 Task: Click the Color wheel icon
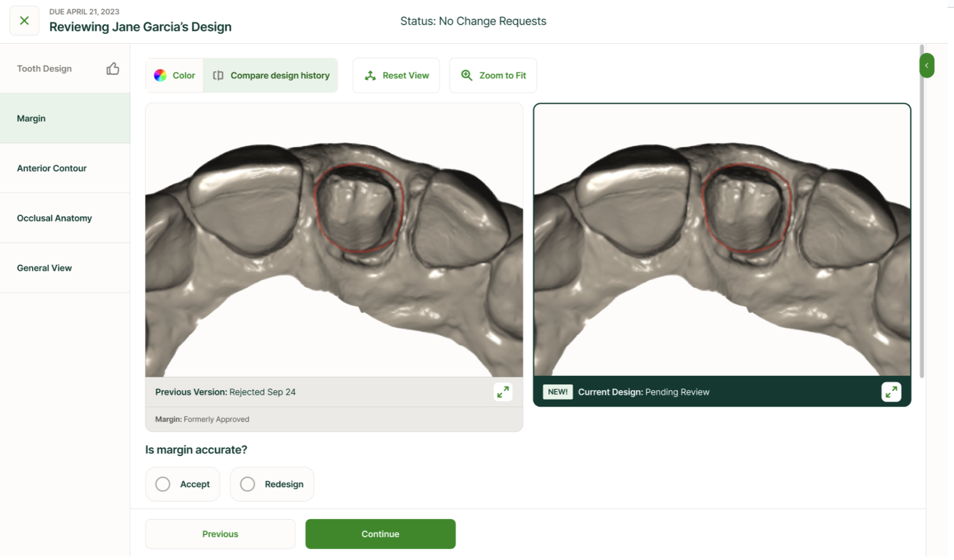[161, 75]
